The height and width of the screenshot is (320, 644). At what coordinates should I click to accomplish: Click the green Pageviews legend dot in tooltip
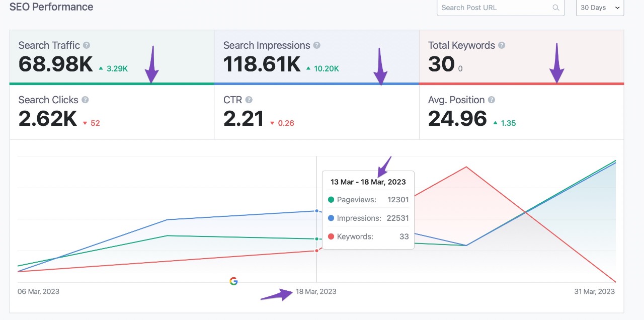(331, 200)
